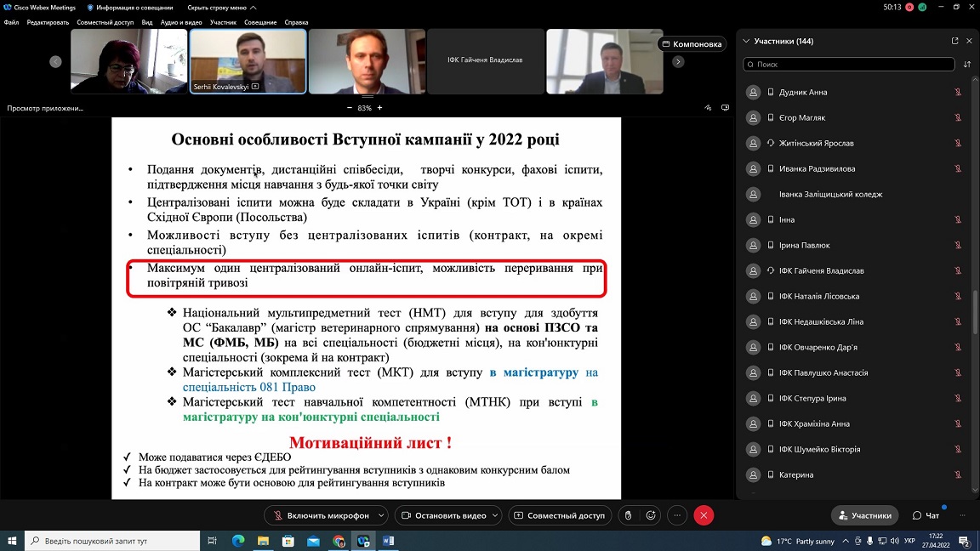980x551 pixels.
Task: Click the red recording indicator icon
Action: [909, 8]
